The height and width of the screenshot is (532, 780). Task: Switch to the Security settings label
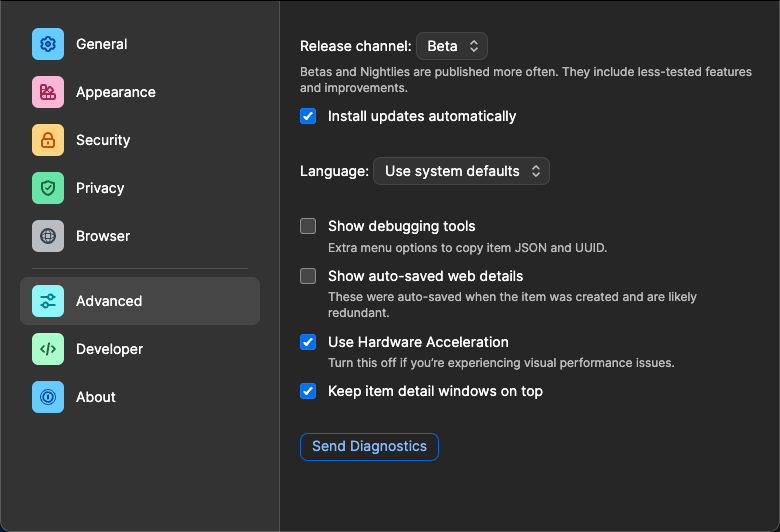click(103, 140)
